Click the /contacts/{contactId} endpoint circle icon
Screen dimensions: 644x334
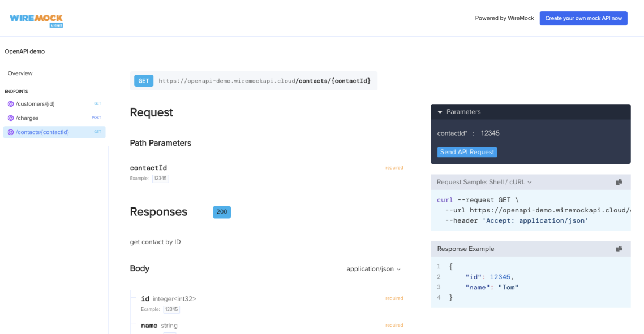11,132
